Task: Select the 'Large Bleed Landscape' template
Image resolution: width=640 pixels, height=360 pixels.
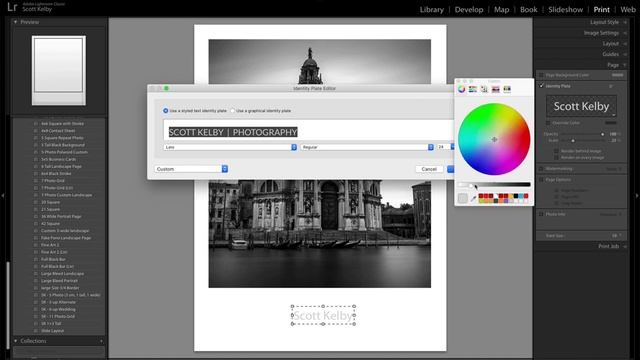Action: 62,273
